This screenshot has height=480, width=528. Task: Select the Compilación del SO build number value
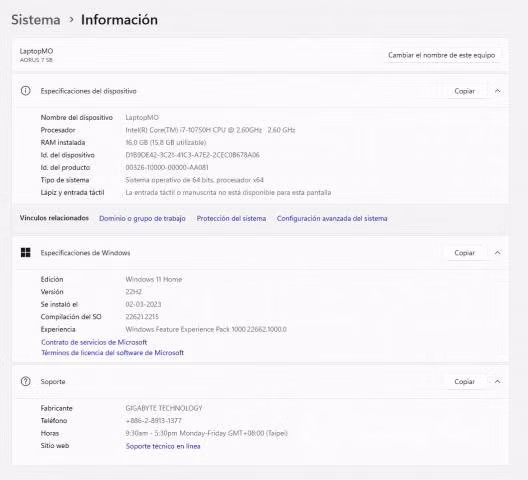click(142, 317)
